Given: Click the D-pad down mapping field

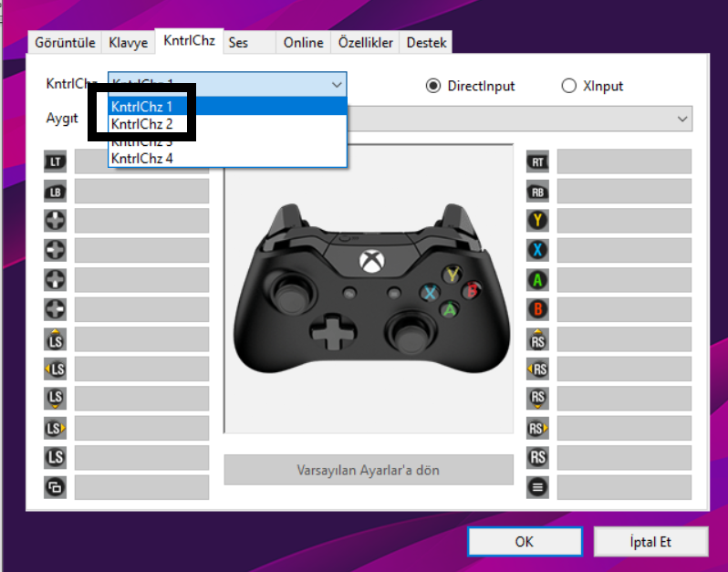Looking at the screenshot, I should click(141, 280).
